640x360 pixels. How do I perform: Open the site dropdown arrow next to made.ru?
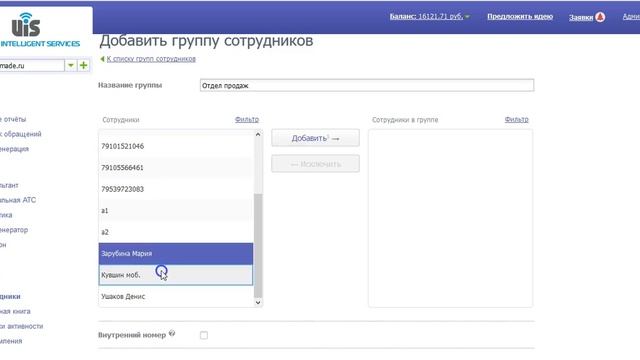[71, 65]
